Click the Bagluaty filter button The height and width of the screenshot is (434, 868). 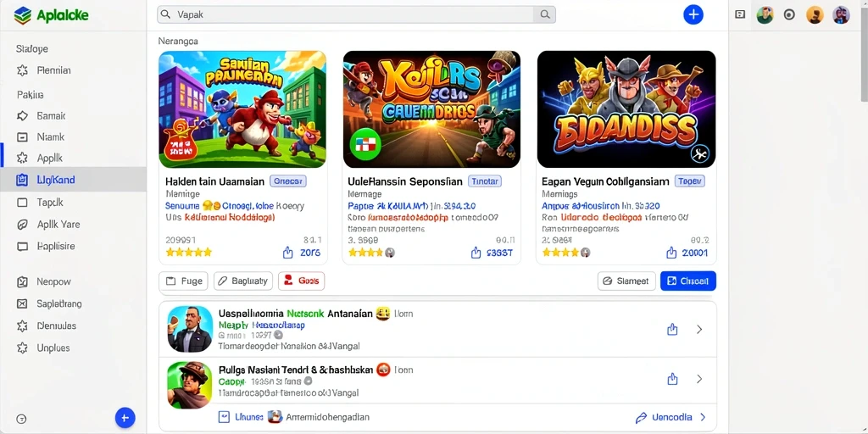pyautogui.click(x=243, y=281)
